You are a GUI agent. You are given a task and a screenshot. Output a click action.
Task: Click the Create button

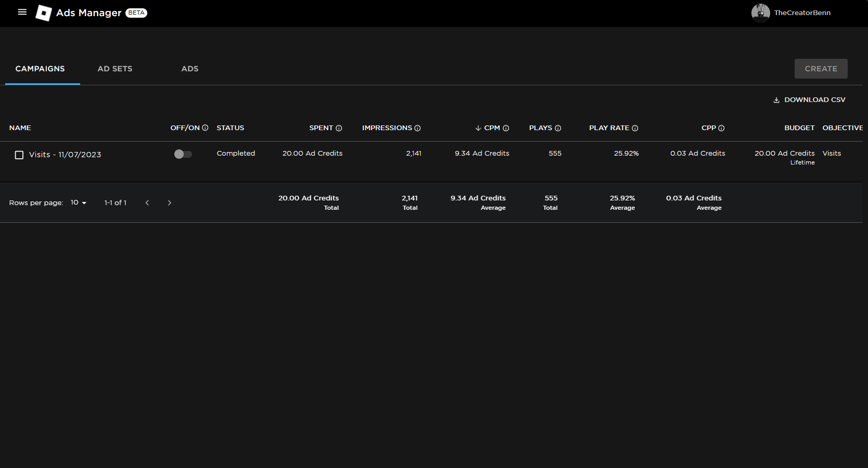[821, 69]
